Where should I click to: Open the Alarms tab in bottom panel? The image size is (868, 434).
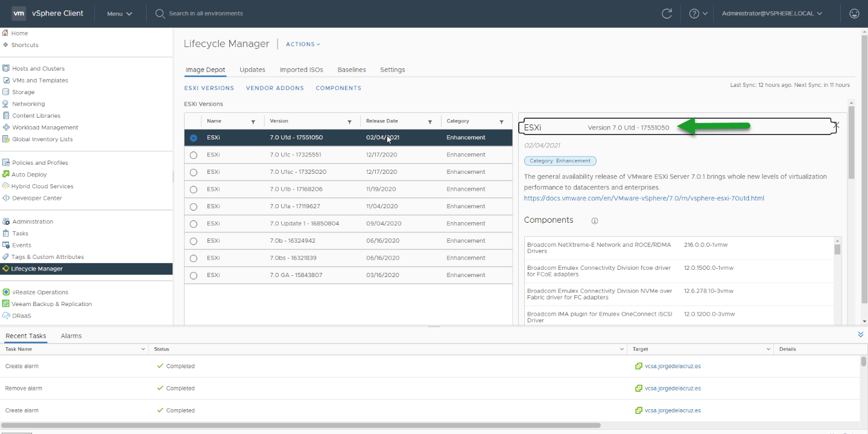71,336
